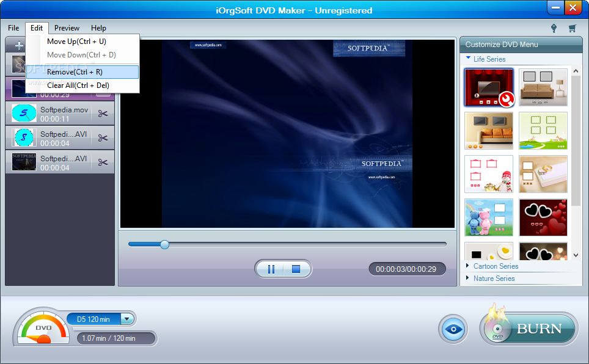Image resolution: width=589 pixels, height=364 pixels.
Task: Select the fried egg menu template
Action: [489, 251]
